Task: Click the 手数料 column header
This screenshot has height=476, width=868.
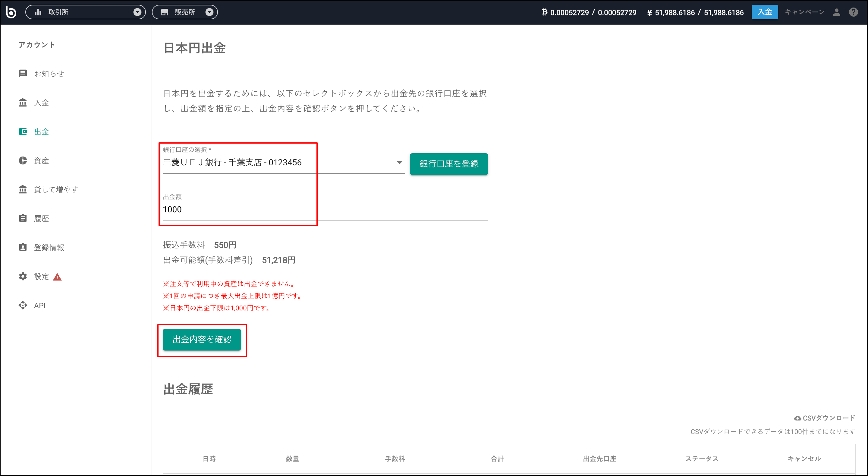Action: coord(395,459)
